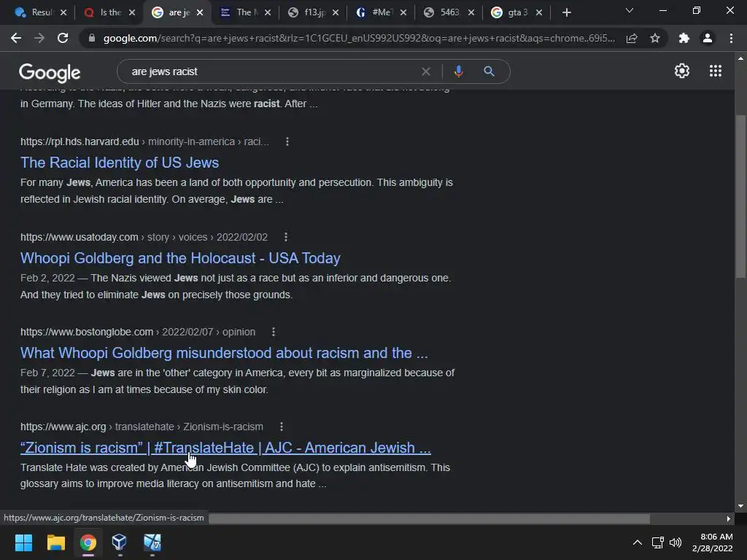Open the Chrome three-dot menu
The width and height of the screenshot is (747, 560).
coord(731,38)
